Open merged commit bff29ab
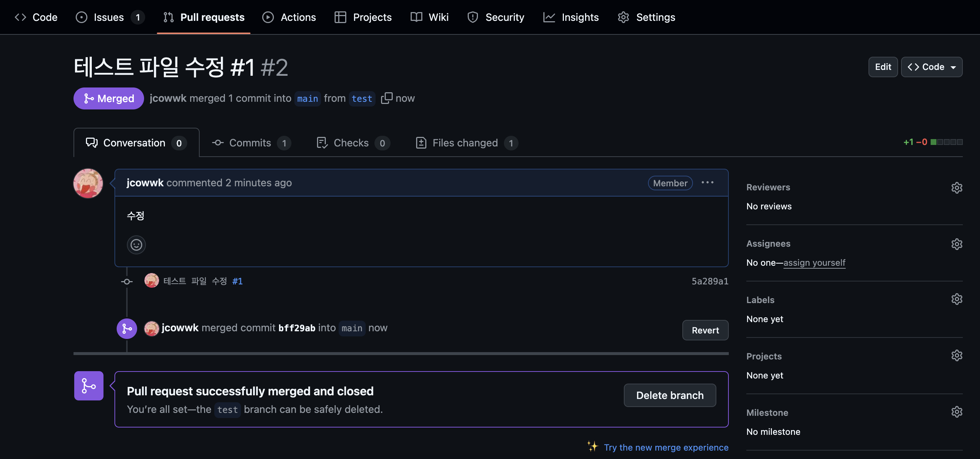This screenshot has height=459, width=980. 296,328
